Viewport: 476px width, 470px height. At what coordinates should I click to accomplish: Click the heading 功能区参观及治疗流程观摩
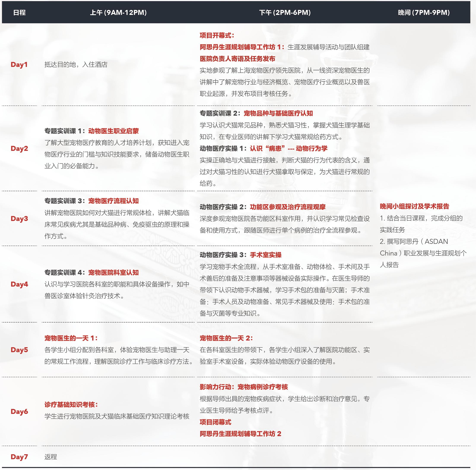pyautogui.click(x=288, y=207)
